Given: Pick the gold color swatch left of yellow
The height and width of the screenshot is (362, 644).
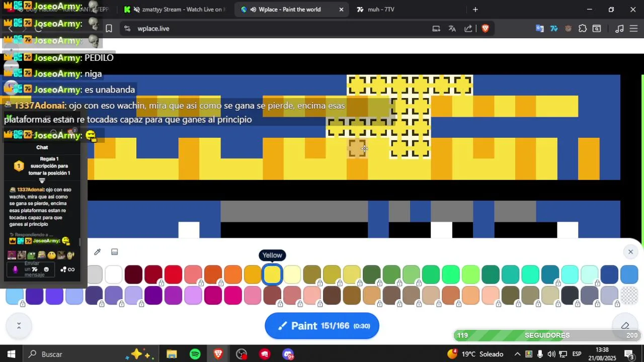Looking at the screenshot, I should pos(253,275).
